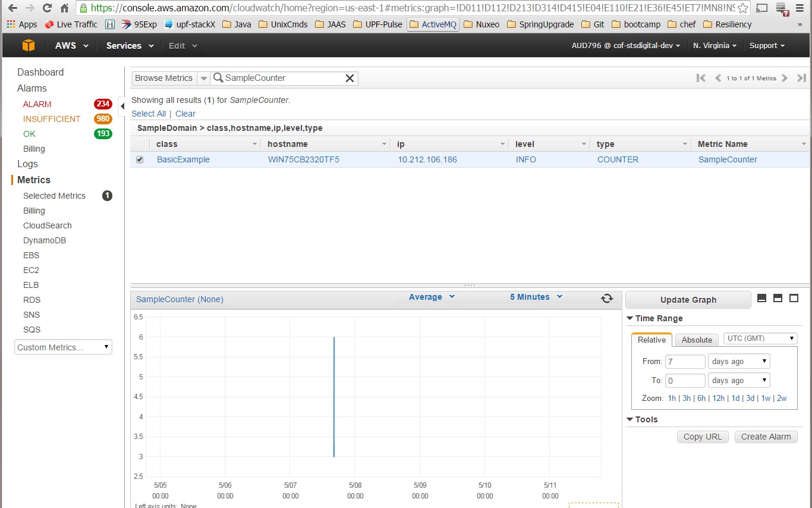Uncheck the BasicExample metric checkbox
Screen dimensions: 812x508
point(139,159)
